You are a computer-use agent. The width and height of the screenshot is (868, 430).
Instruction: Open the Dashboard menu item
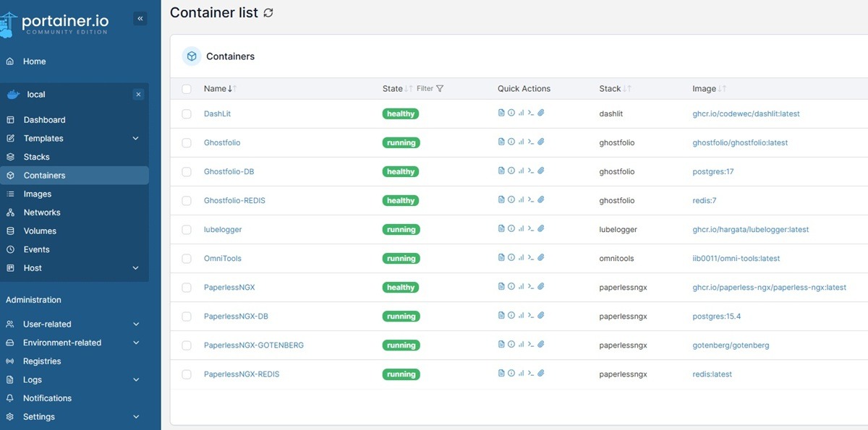tap(46, 120)
